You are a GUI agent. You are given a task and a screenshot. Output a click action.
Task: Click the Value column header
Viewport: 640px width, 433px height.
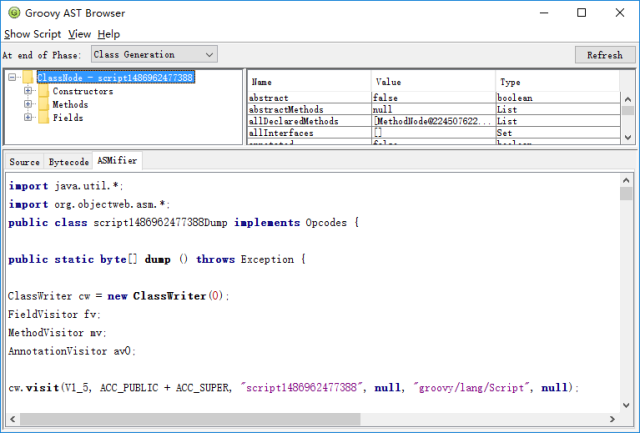[433, 82]
